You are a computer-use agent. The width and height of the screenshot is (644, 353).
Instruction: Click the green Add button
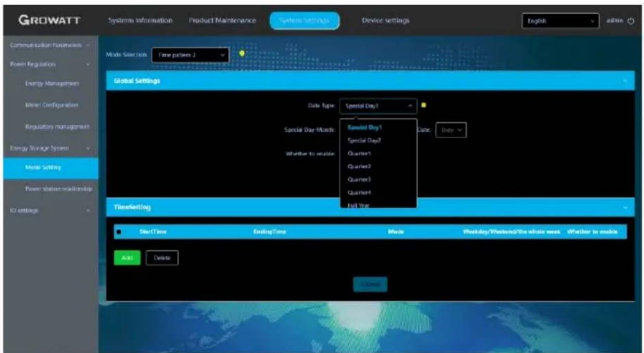(127, 257)
